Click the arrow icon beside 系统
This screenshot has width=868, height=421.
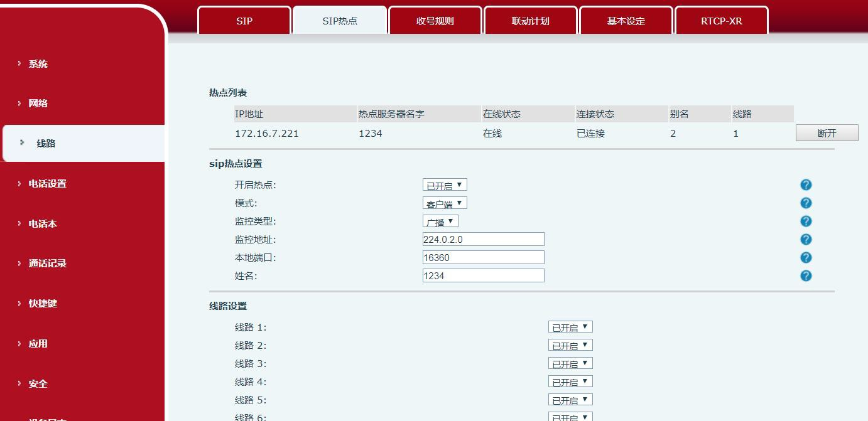(17, 63)
